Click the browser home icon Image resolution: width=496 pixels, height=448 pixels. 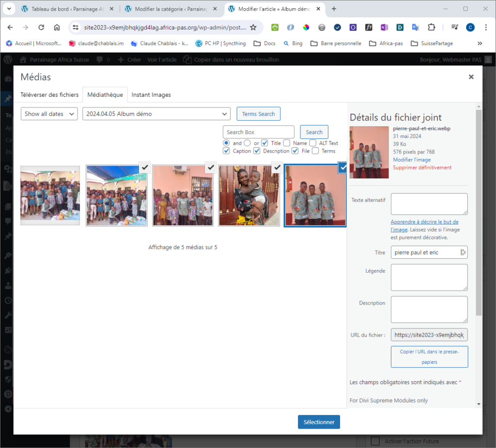(x=57, y=28)
